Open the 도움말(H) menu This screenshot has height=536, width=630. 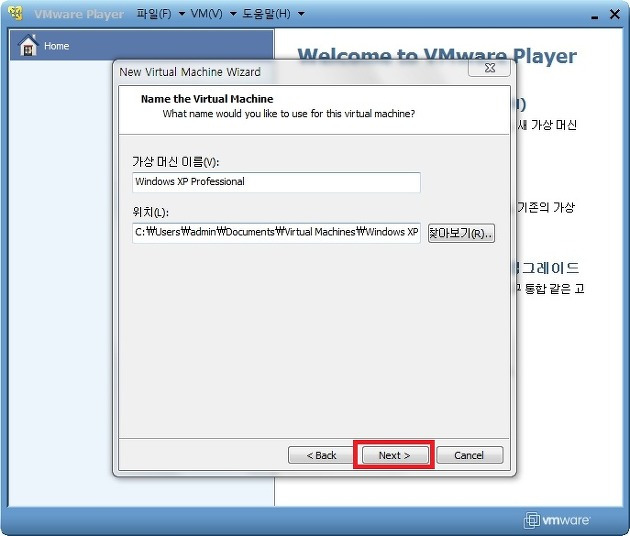(x=266, y=14)
